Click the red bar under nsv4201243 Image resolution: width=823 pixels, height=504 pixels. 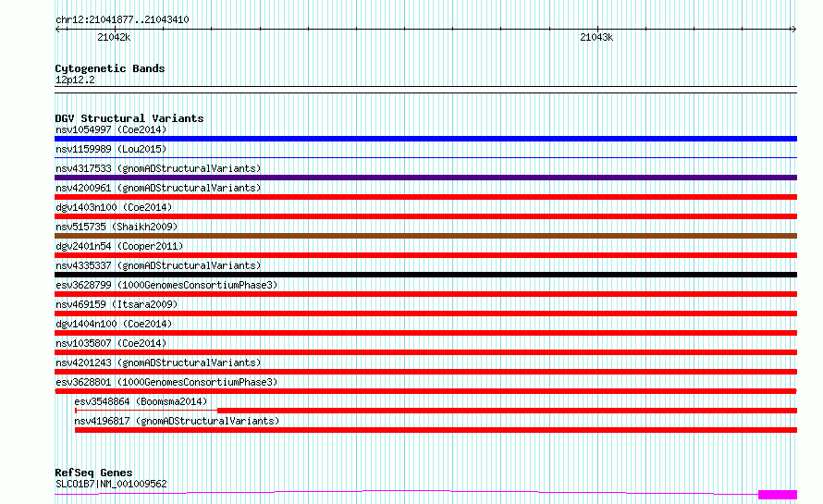pos(425,372)
